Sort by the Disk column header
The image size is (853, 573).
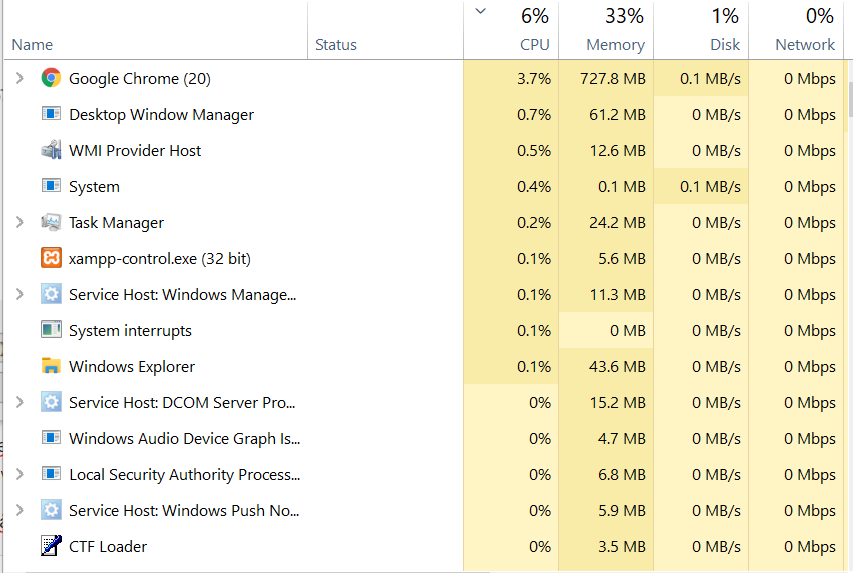tap(725, 45)
